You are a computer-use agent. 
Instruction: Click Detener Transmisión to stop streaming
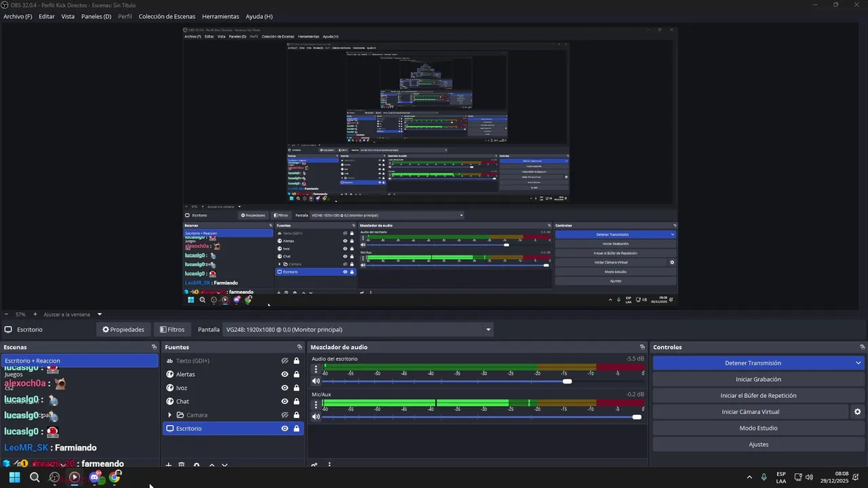[x=753, y=363]
